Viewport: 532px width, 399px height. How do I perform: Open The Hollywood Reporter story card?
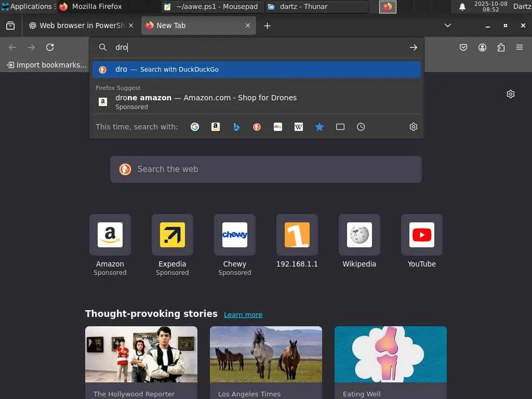[141, 362]
